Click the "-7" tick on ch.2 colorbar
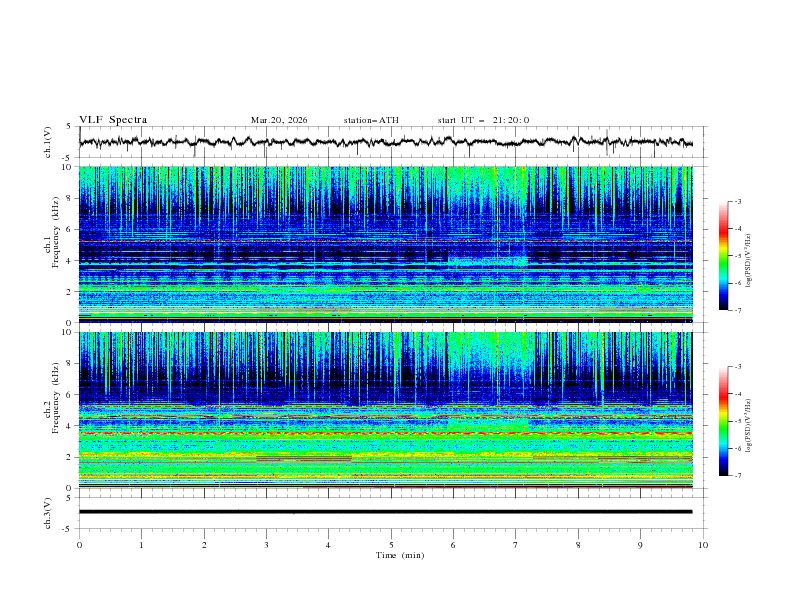Screen dimensions: 792x612 click(738, 476)
